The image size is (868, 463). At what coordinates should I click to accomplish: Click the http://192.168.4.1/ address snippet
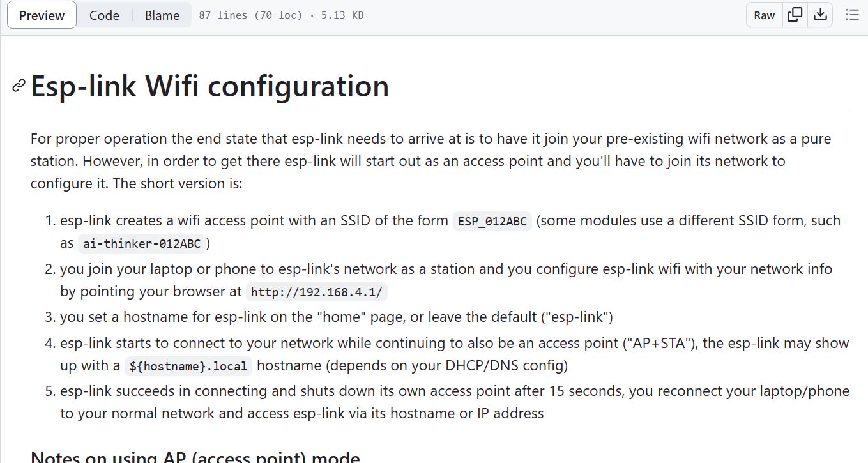[x=317, y=292]
